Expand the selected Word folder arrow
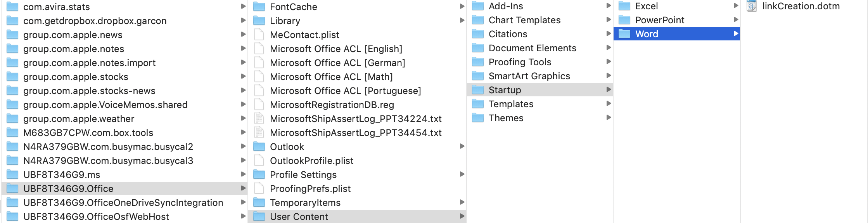 coord(736,33)
